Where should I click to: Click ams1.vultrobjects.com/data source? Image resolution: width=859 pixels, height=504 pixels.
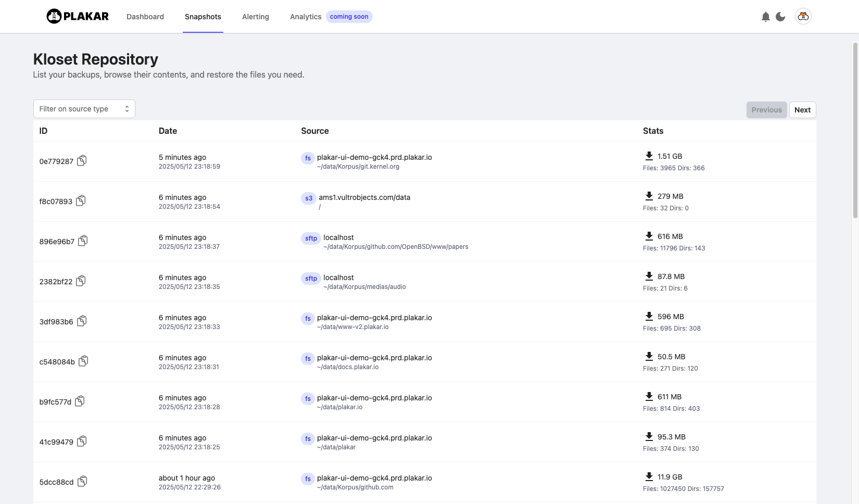coord(364,197)
